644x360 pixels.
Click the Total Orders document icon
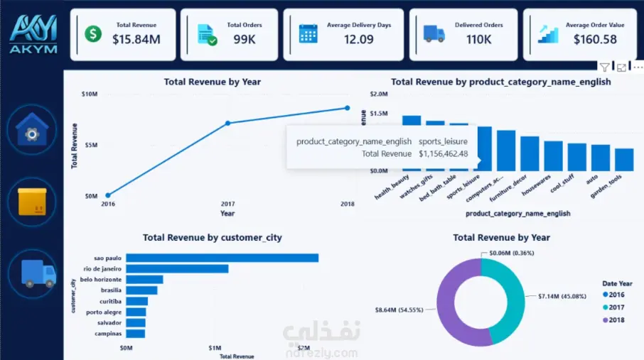pyautogui.click(x=207, y=35)
